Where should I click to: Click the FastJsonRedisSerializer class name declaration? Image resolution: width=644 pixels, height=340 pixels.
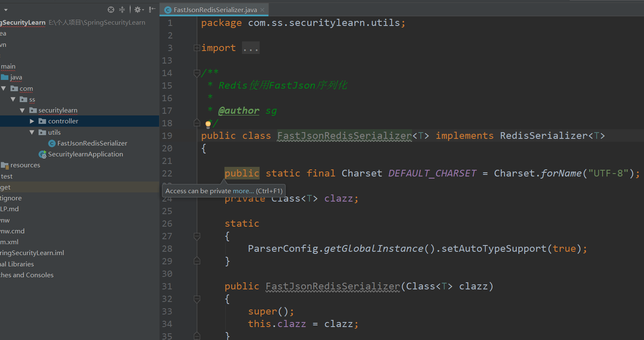(x=344, y=135)
